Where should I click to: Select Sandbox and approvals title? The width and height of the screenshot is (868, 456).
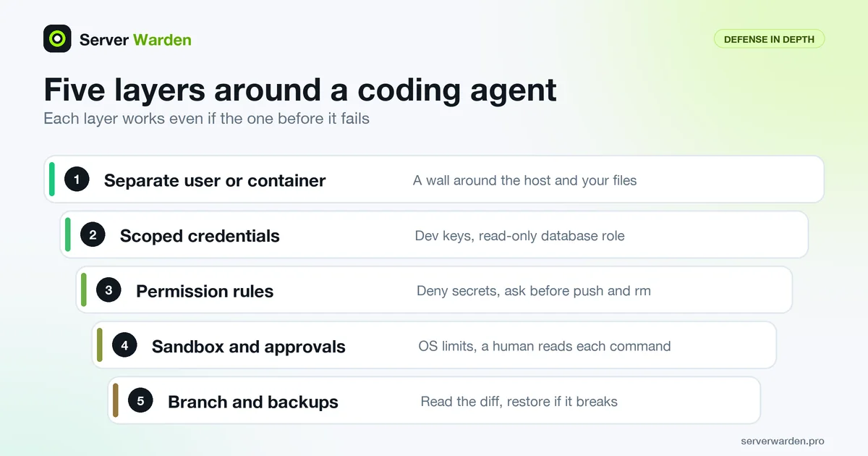click(249, 347)
